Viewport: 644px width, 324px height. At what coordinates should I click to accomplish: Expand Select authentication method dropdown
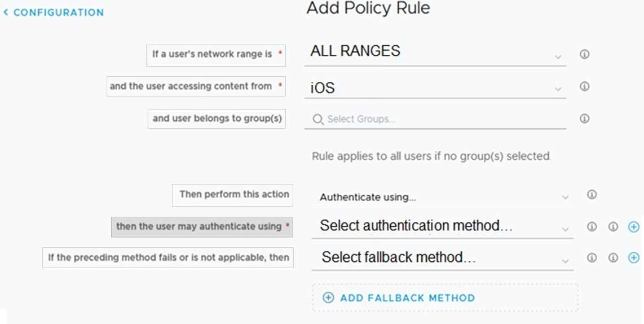coord(442,226)
